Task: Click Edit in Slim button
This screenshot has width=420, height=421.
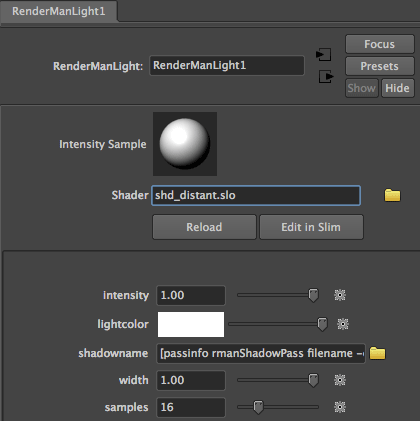Action: click(x=311, y=227)
